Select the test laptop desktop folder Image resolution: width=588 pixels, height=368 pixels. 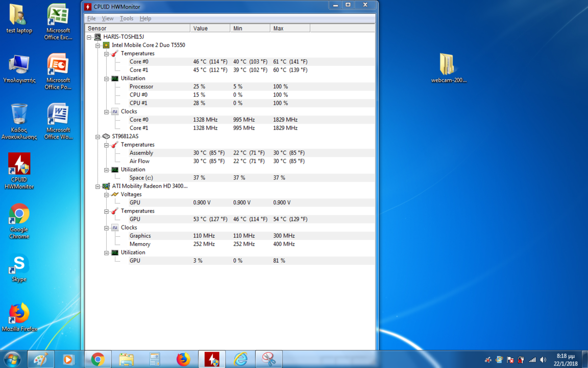point(19,19)
